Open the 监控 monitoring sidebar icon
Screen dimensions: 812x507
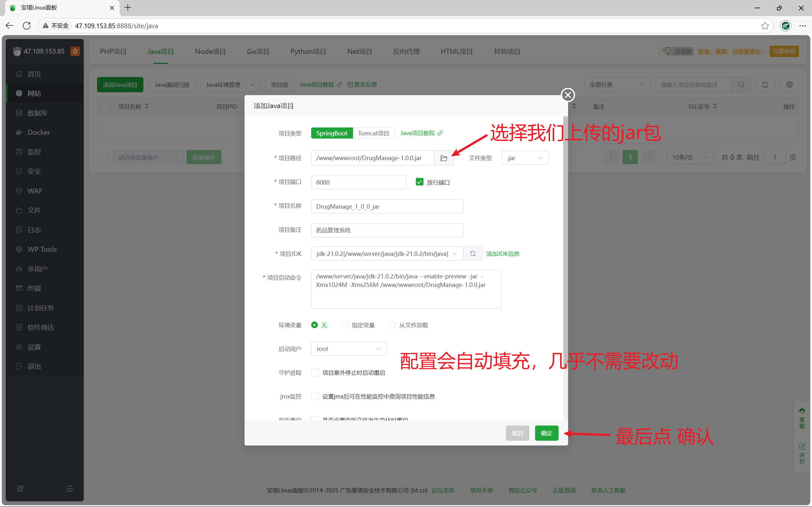34,152
